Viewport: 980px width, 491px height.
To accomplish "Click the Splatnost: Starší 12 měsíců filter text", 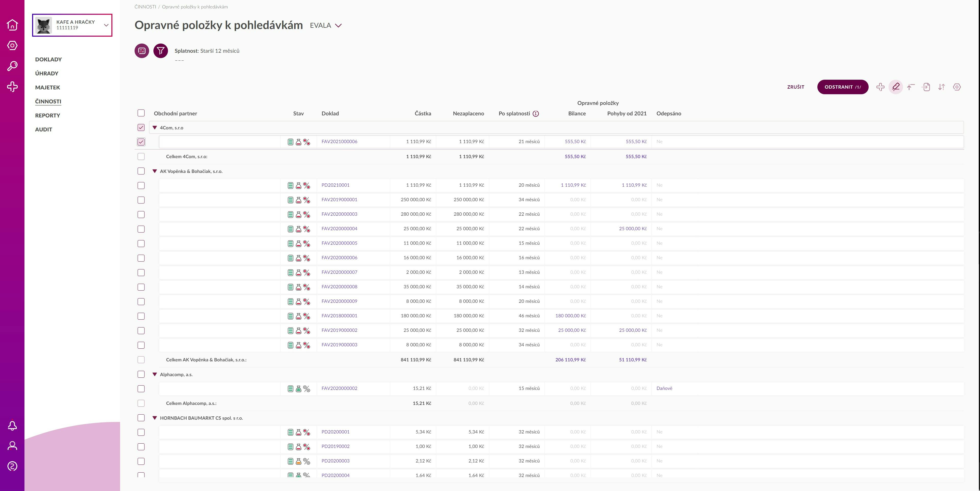I will (207, 51).
